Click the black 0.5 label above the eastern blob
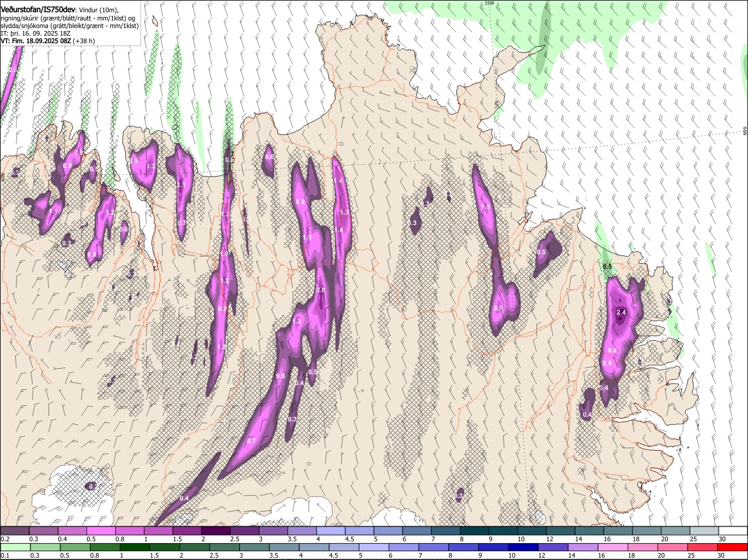 pos(607,267)
